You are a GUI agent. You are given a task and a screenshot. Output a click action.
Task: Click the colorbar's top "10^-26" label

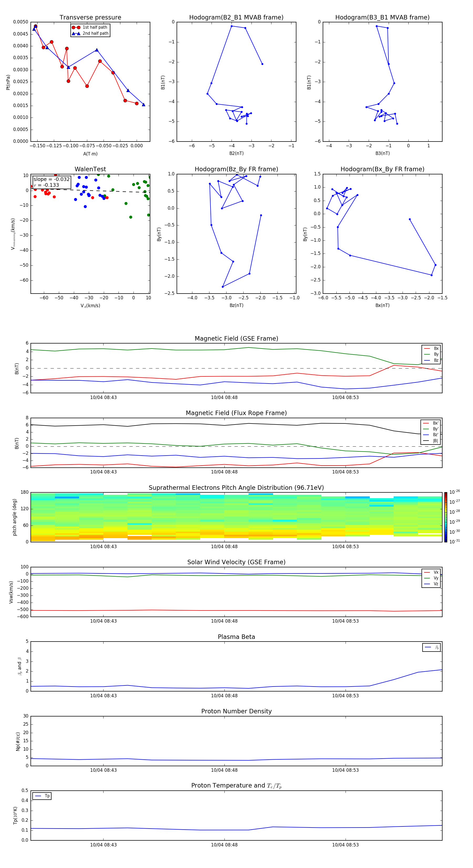coord(455,492)
